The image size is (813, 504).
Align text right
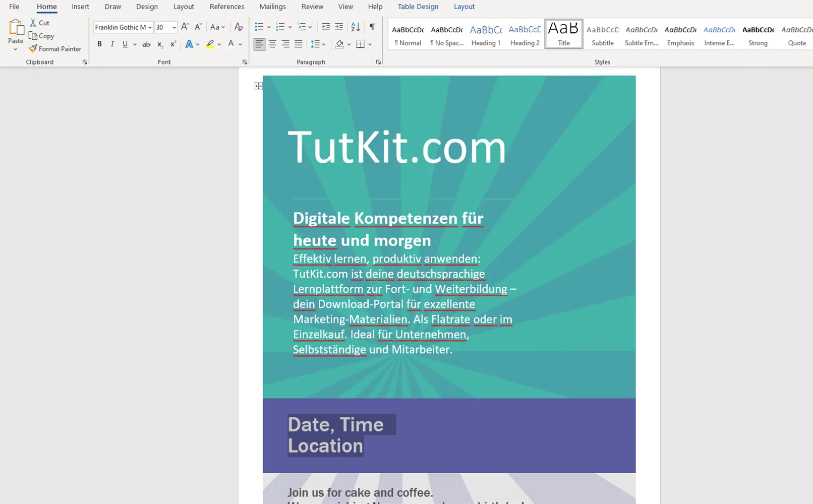(x=285, y=44)
